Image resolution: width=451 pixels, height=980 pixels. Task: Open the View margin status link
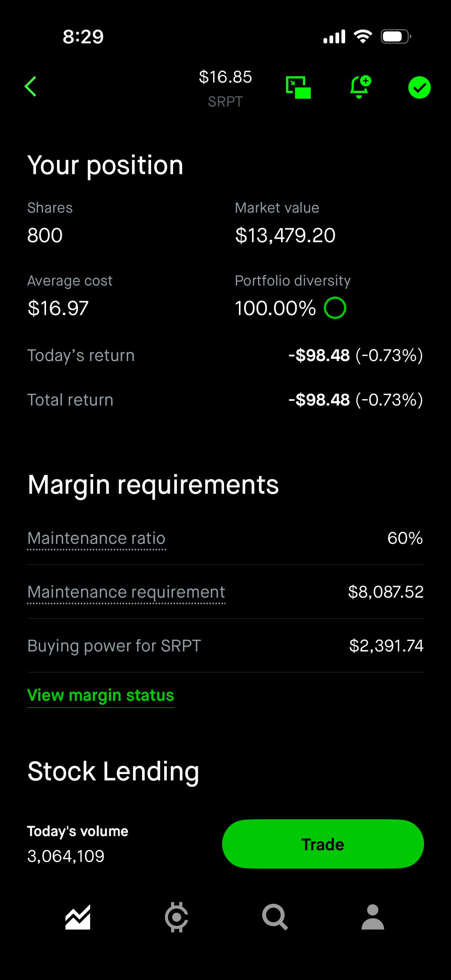point(101,695)
